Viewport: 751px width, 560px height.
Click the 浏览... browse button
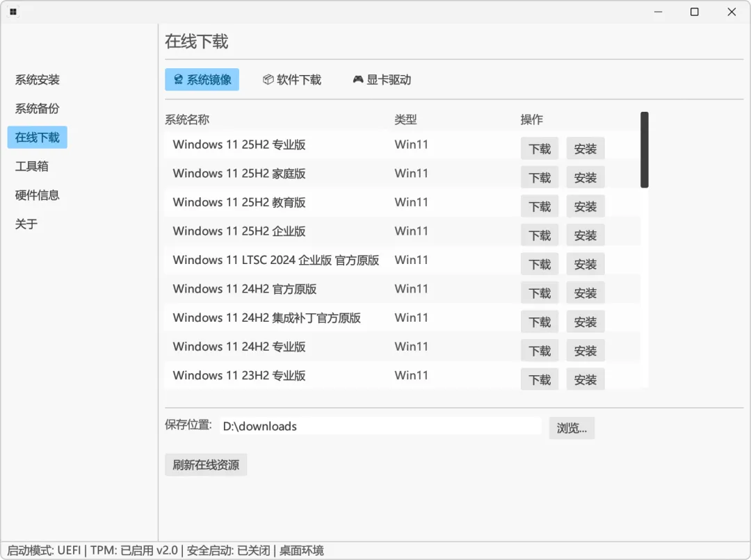[x=572, y=428]
